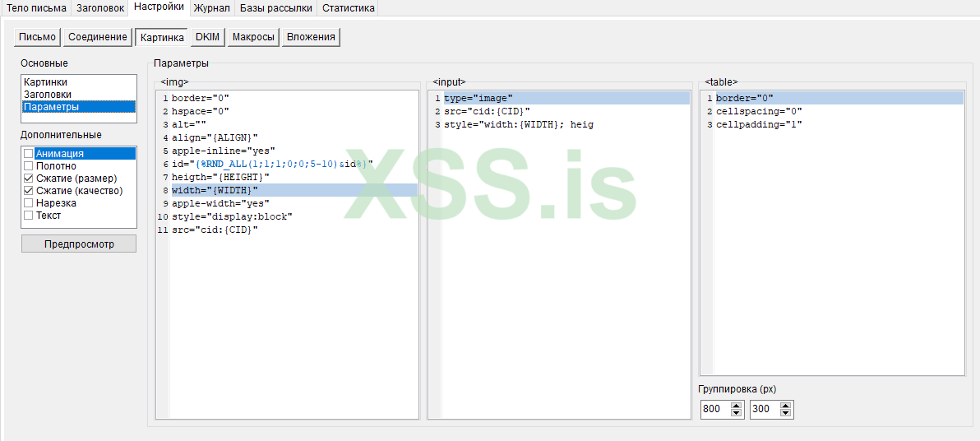980x441 pixels.
Task: Open the Соединение settings section
Action: point(98,37)
